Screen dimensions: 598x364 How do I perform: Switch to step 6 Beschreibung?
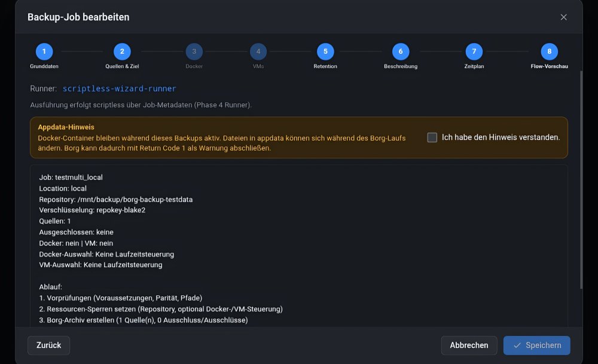pyautogui.click(x=401, y=51)
